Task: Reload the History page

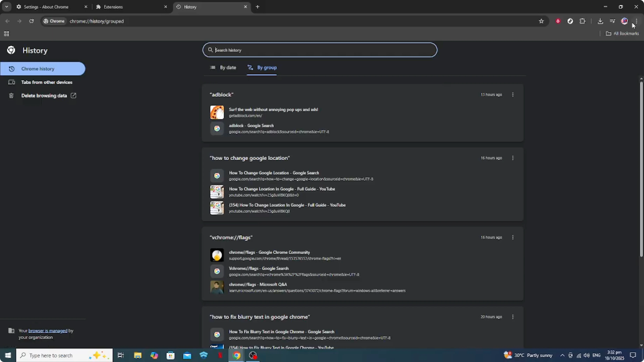Action: point(31,21)
